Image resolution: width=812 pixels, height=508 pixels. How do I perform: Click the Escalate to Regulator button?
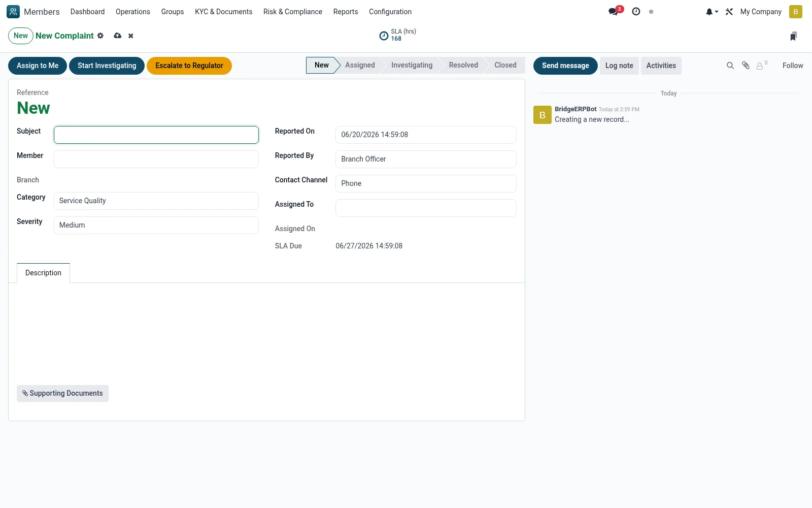189,66
